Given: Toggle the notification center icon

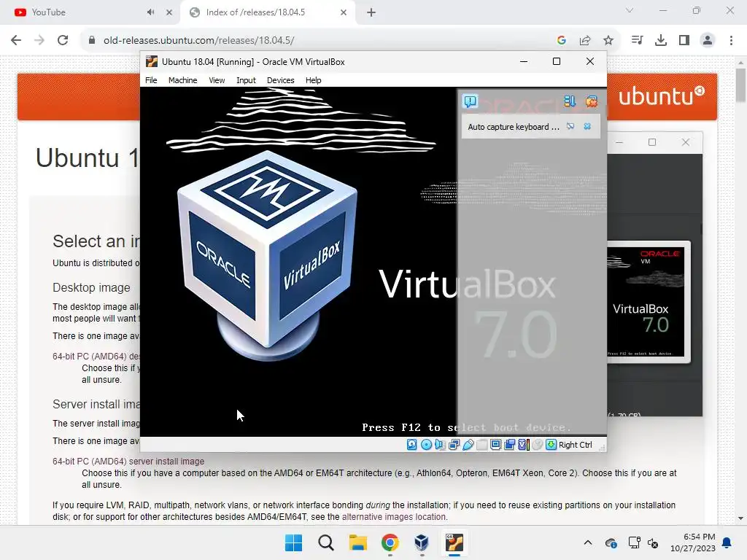Looking at the screenshot, I should coord(470,101).
